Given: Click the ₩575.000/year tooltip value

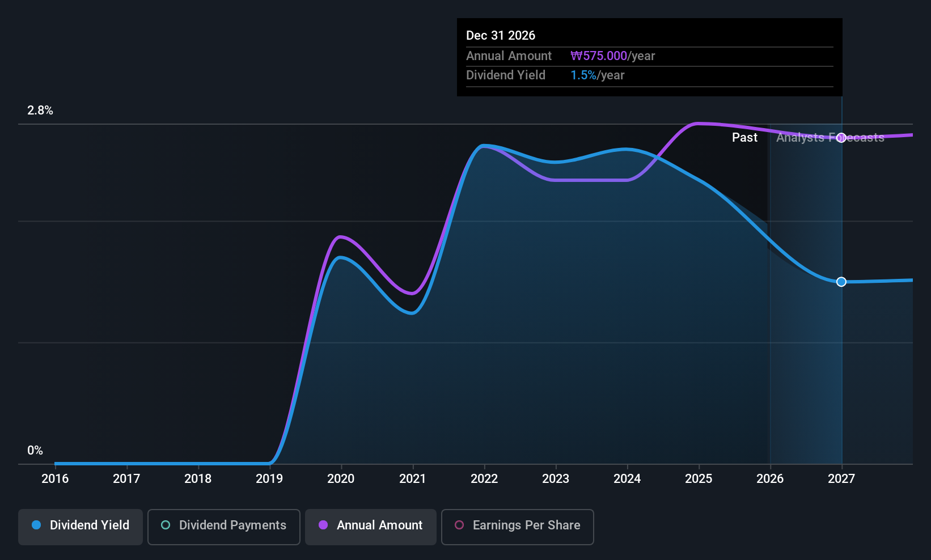Looking at the screenshot, I should (x=612, y=56).
